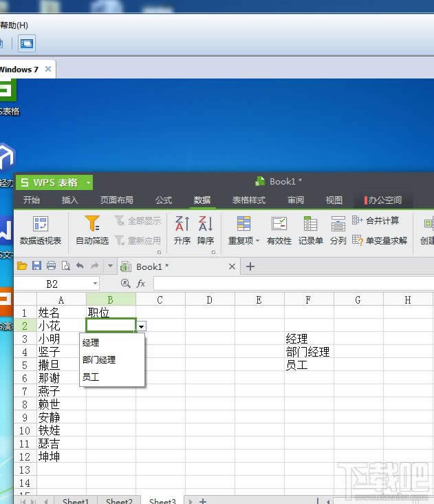Switch to the 插入 ribbon tab
Image resolution: width=434 pixels, height=504 pixels.
(x=69, y=200)
